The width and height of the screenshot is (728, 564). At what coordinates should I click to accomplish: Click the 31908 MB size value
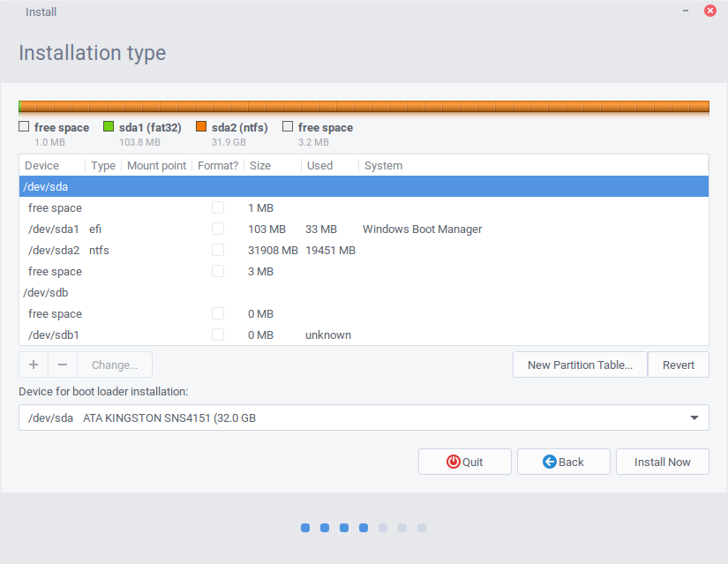click(273, 251)
